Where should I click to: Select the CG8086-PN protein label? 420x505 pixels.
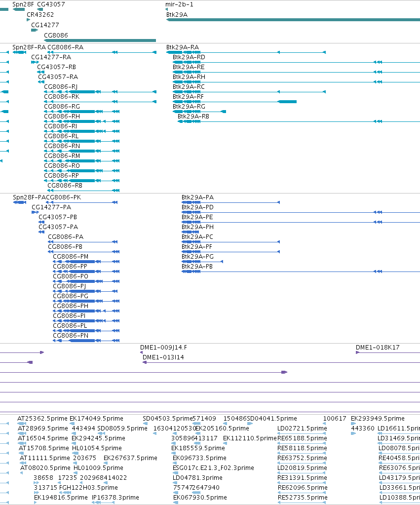click(x=71, y=336)
